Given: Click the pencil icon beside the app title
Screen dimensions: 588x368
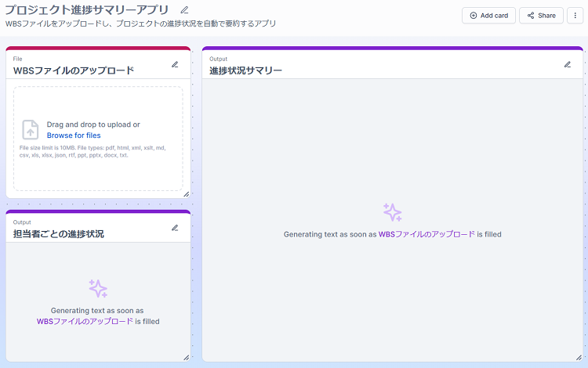Looking at the screenshot, I should [x=184, y=10].
